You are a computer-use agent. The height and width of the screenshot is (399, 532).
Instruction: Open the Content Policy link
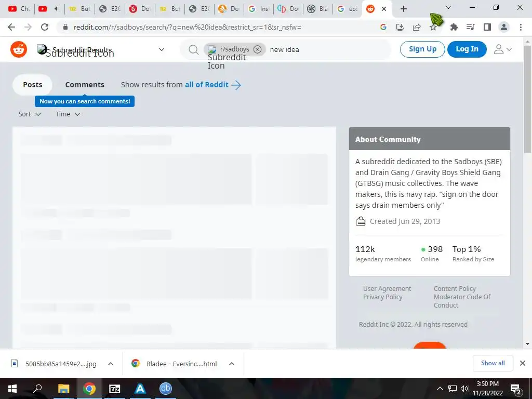coord(455,288)
